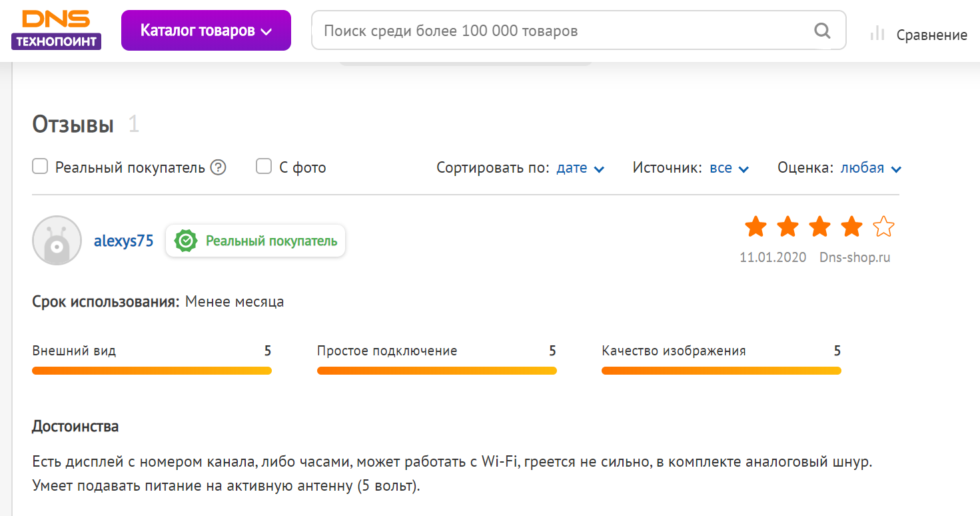The image size is (980, 516).
Task: Click the second rating star
Action: click(787, 227)
